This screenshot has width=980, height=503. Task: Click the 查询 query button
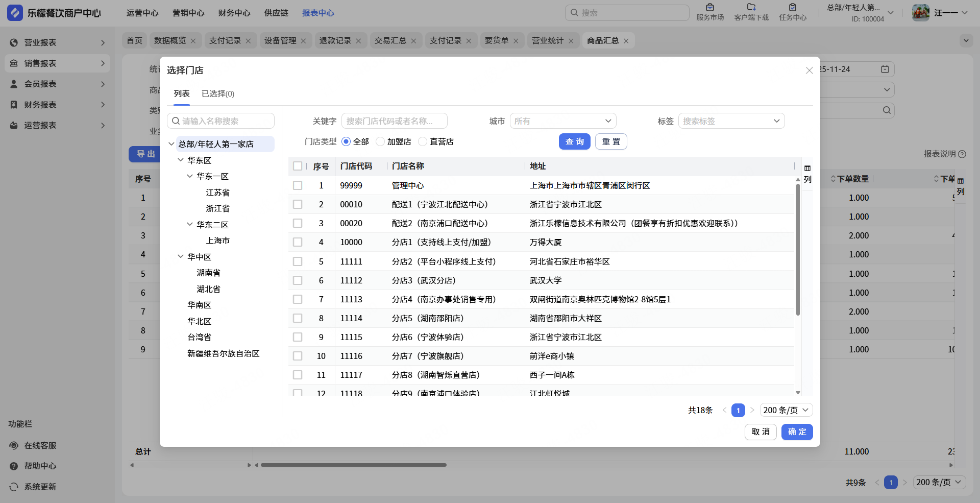[574, 141]
